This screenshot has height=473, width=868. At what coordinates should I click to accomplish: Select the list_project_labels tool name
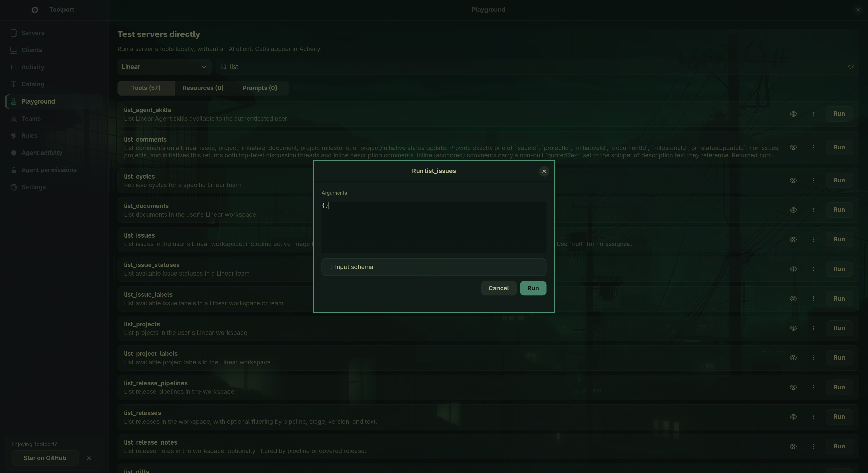point(151,354)
